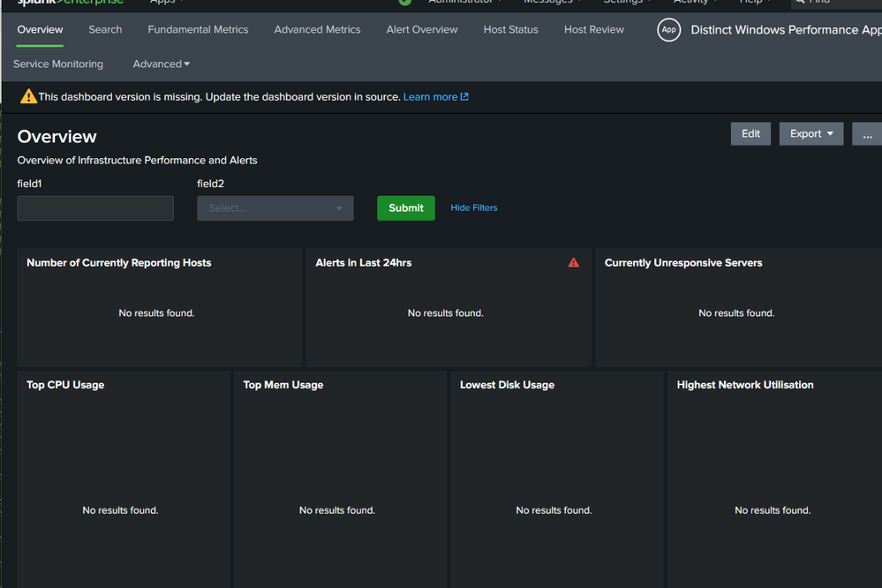Click the red alert triangle in Alerts panel
Viewport: 882px width, 588px height.
(574, 262)
